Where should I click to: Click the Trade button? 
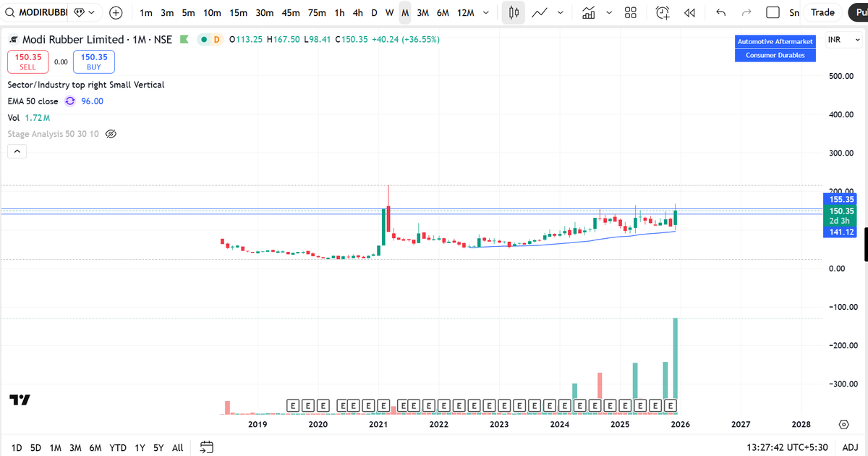(x=822, y=12)
